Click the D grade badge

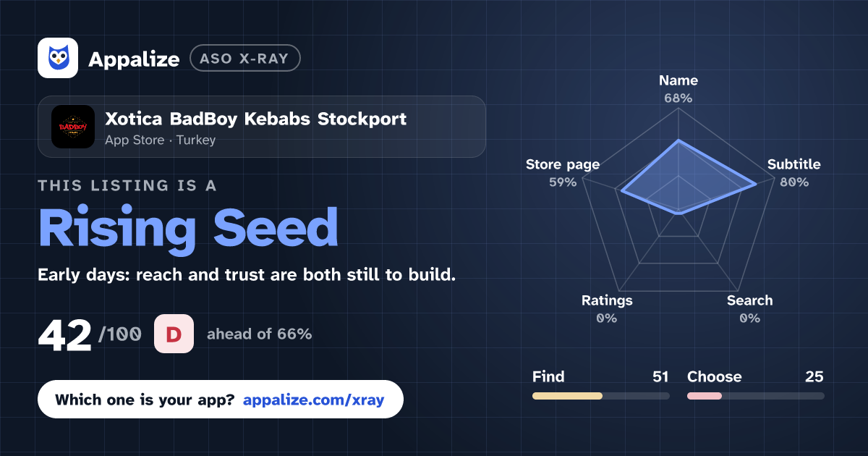[x=174, y=334]
